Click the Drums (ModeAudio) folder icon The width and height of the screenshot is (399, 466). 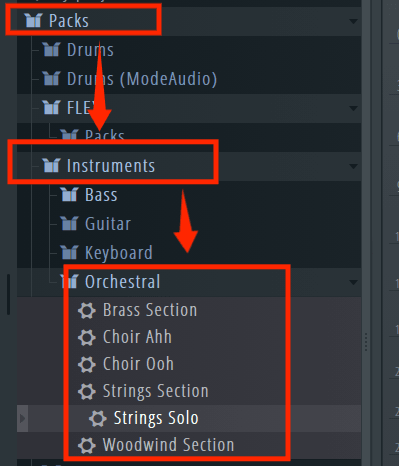coord(51,79)
